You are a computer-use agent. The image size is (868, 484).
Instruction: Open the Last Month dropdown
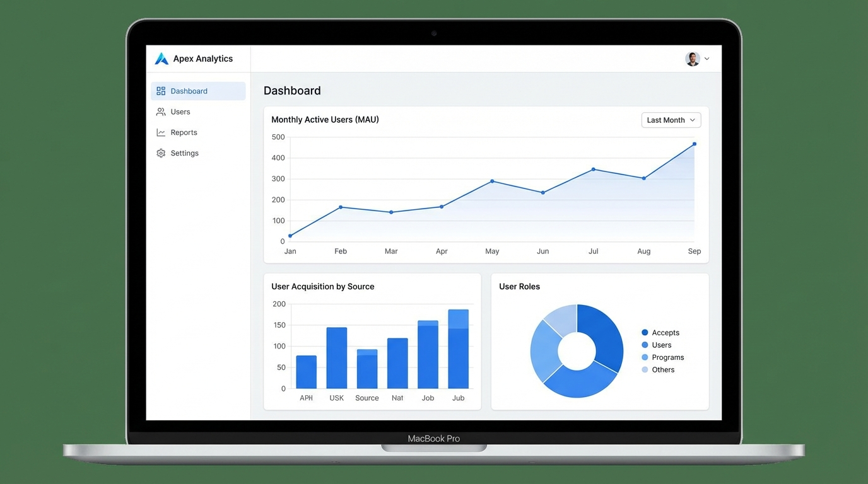[x=671, y=120]
